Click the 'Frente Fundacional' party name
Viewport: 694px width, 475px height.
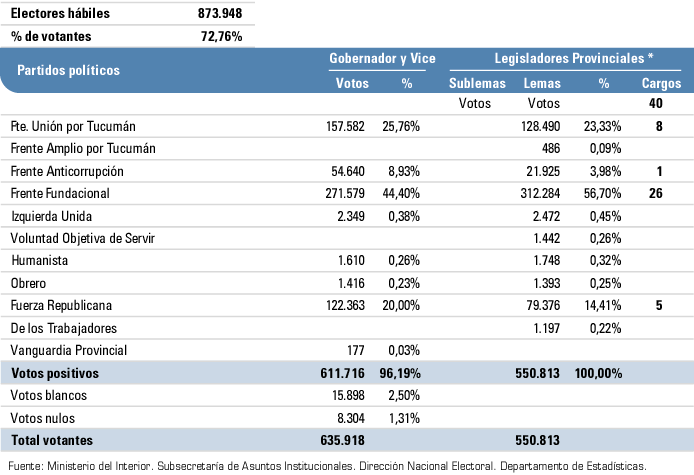[x=59, y=192]
